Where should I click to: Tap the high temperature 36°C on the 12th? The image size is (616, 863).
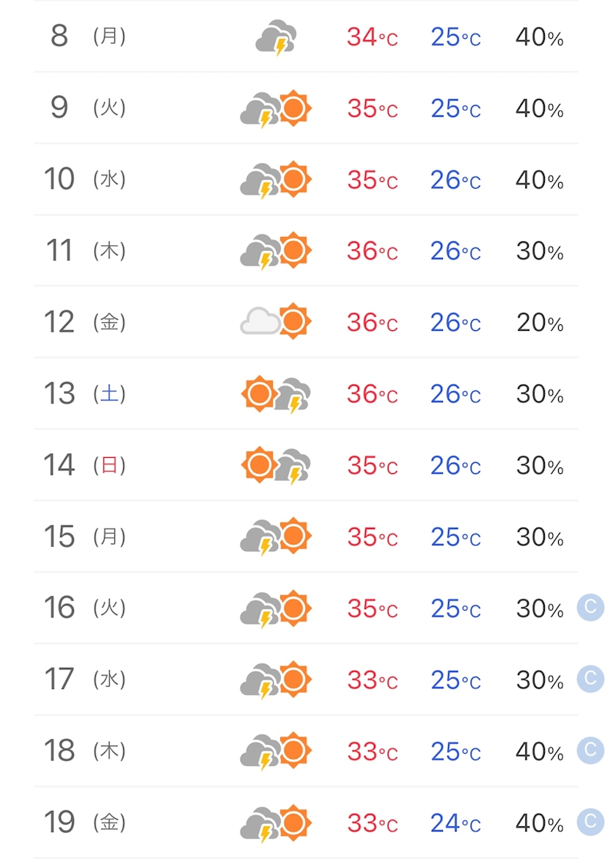pos(373,323)
